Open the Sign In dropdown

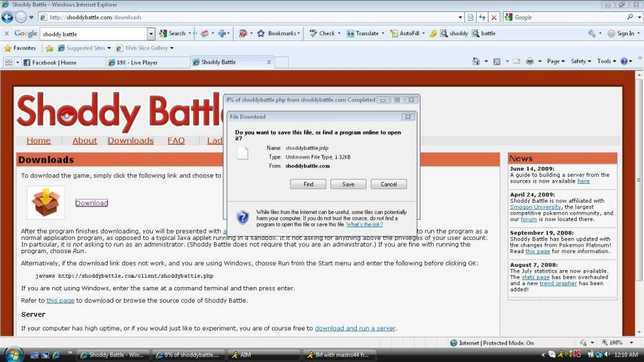(x=638, y=34)
